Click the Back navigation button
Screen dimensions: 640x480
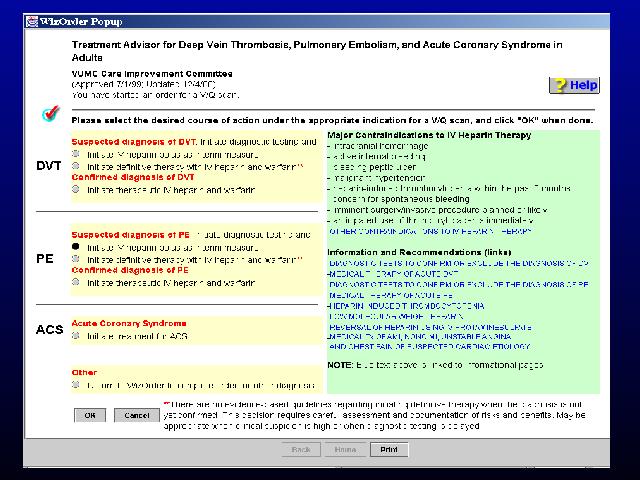[301, 449]
